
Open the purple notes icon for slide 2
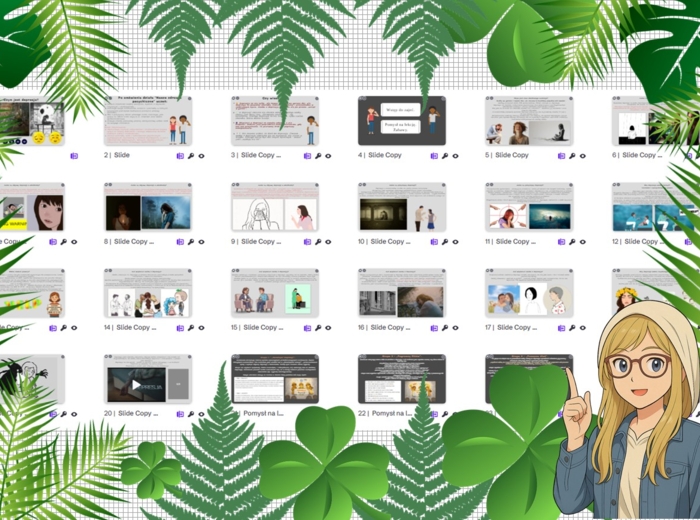coord(180,156)
